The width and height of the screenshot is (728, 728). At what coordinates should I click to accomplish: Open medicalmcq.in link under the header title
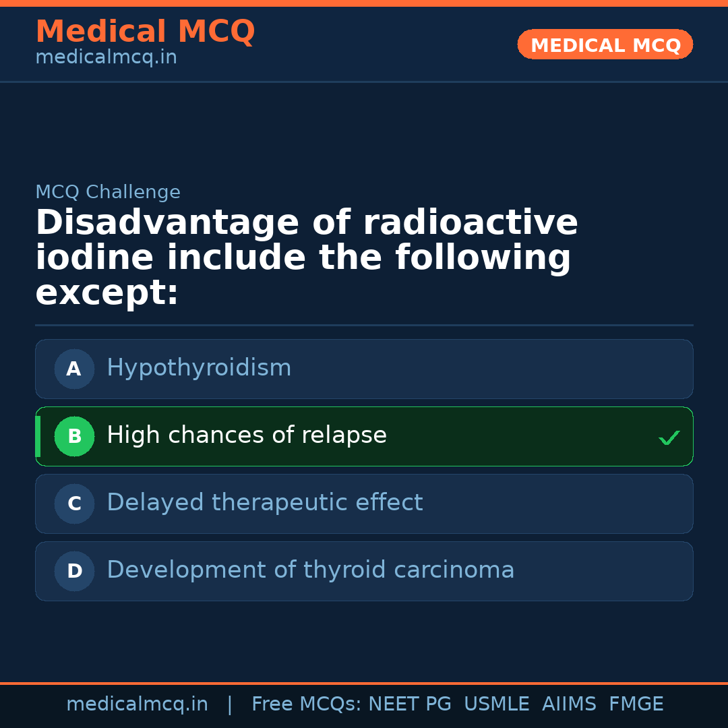click(106, 58)
